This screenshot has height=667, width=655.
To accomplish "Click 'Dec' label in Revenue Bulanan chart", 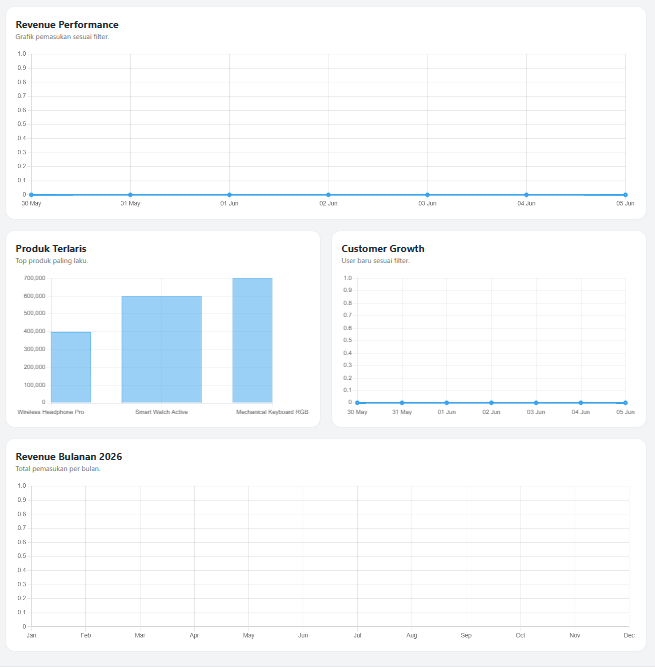I will point(629,636).
